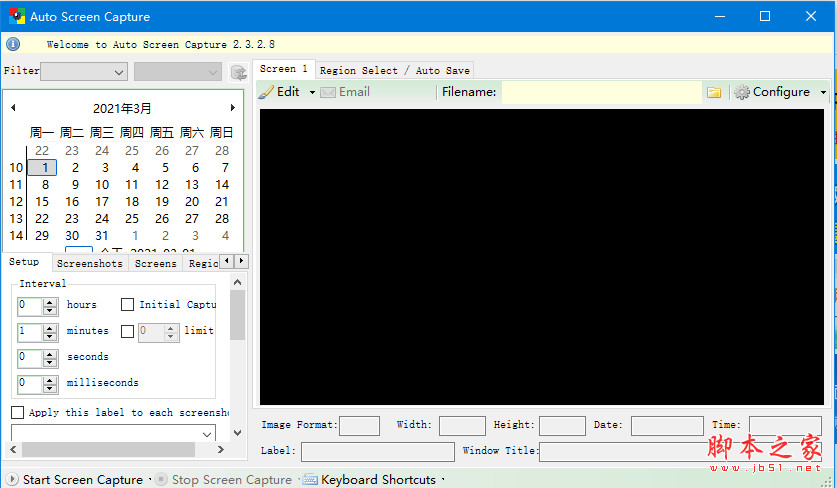Click the Label field at bottom
837x488 pixels.
tap(378, 452)
